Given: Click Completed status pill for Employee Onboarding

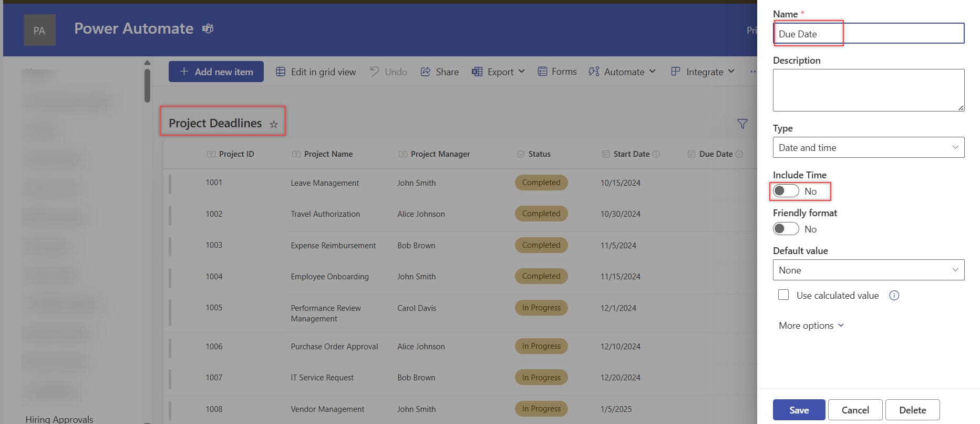Looking at the screenshot, I should coord(541,276).
